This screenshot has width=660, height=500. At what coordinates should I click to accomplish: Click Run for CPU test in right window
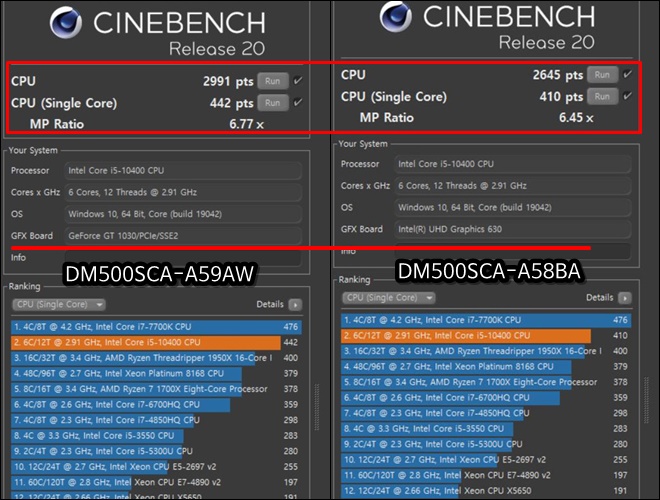602,74
